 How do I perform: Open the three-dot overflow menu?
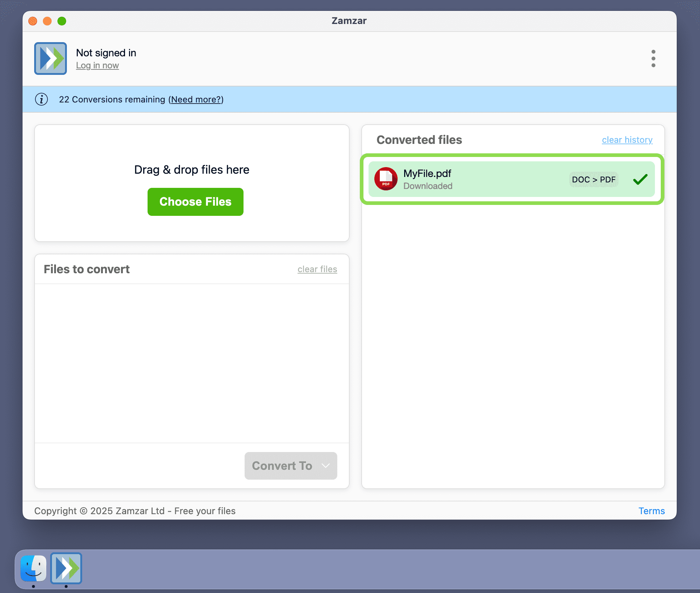(x=653, y=59)
